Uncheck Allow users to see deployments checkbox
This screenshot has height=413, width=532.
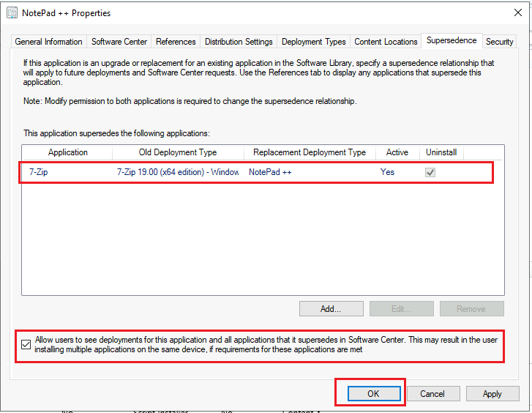26,345
